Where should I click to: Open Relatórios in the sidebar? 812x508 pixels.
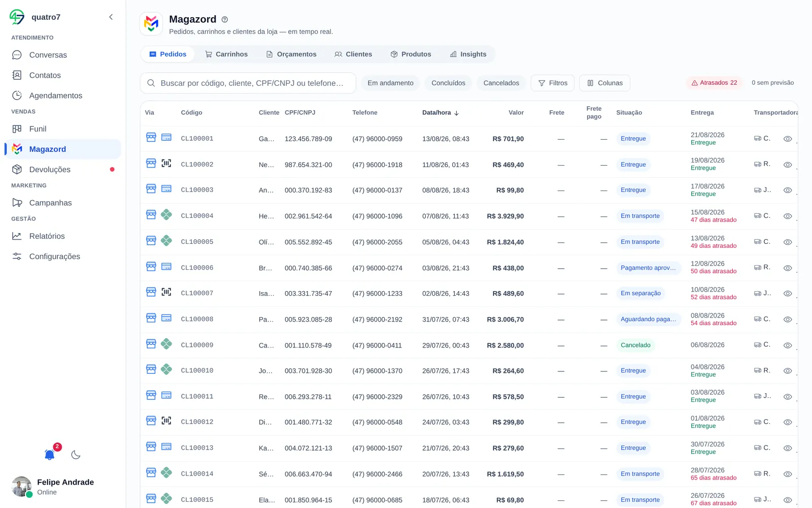(x=63, y=236)
